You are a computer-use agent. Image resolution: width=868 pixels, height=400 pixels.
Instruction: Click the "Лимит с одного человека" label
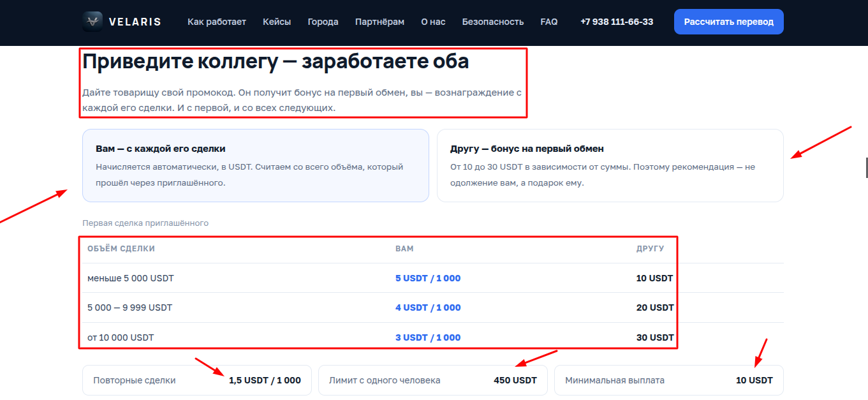point(385,380)
